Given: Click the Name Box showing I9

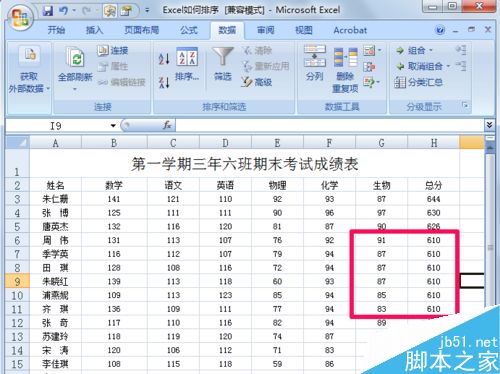Looking at the screenshot, I should pos(57,126).
